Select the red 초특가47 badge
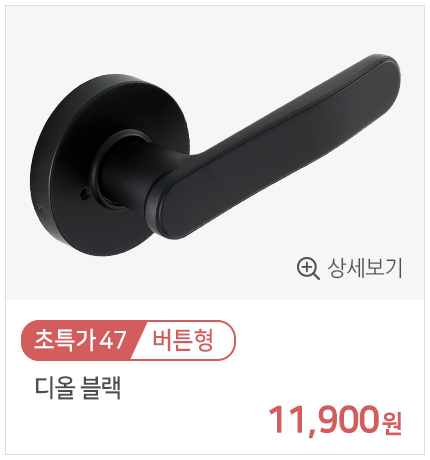Image resolution: width=430 pixels, height=460 pixels. pos(80,340)
